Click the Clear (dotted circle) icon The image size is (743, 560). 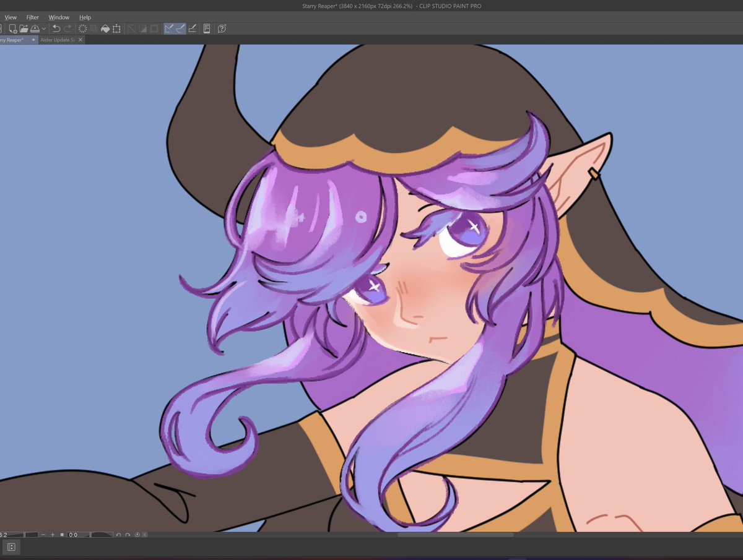click(x=82, y=28)
